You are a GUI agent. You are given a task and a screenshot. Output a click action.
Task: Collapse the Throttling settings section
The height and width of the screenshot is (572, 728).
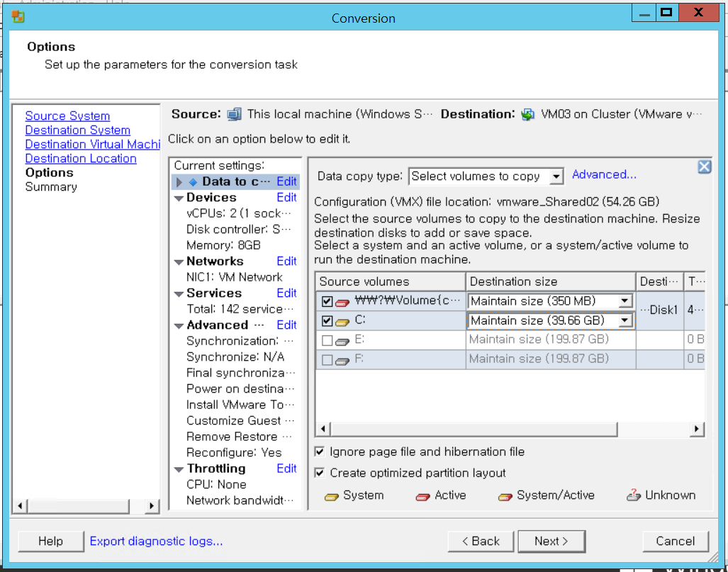179,469
